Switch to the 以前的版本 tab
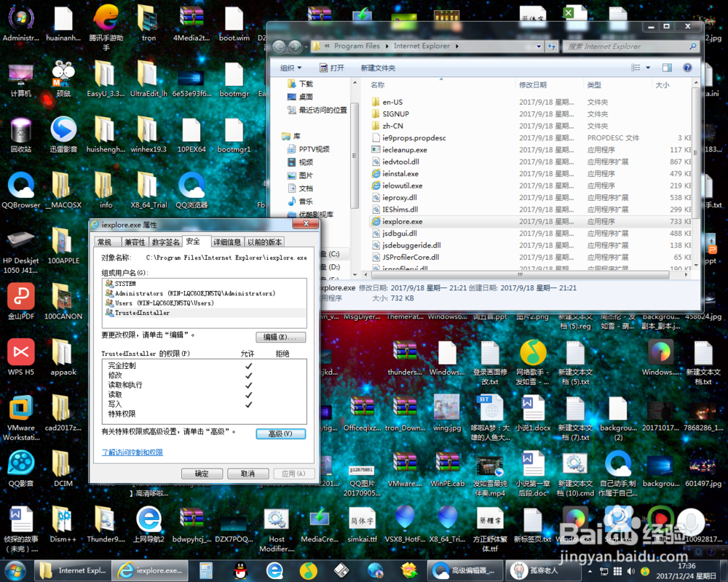 pos(264,242)
